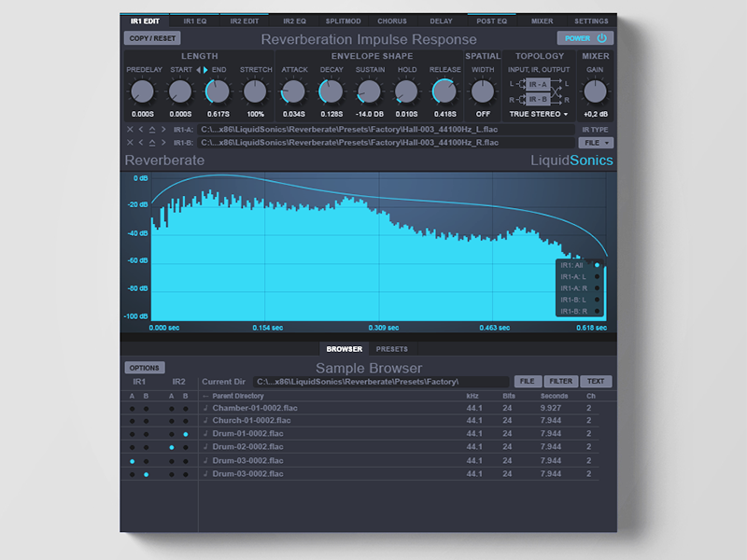
Task: Open the DELAY tab
Action: pyautogui.click(x=441, y=21)
